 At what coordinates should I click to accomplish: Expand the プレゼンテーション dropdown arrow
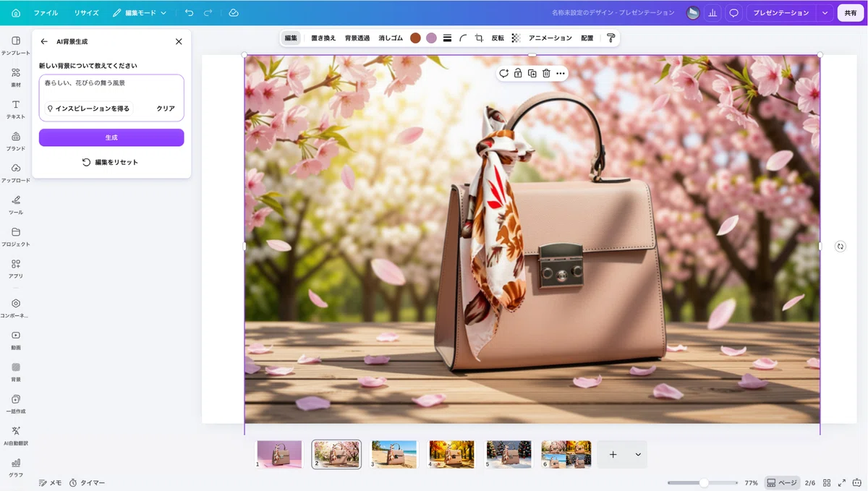(x=825, y=13)
